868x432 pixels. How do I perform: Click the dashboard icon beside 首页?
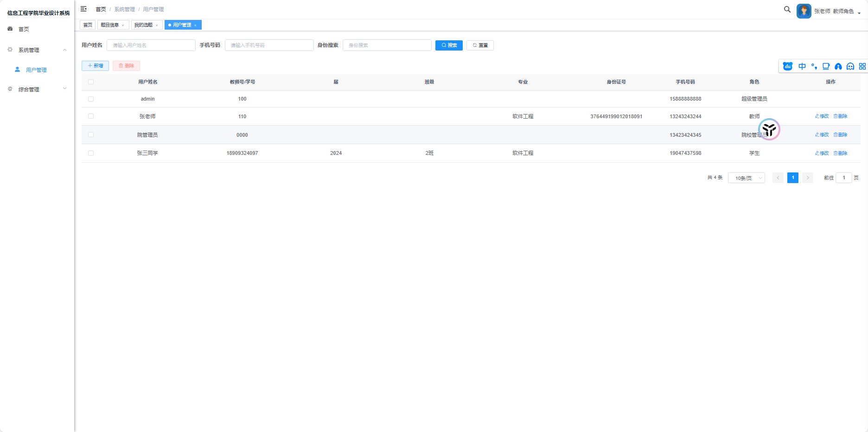(x=10, y=29)
